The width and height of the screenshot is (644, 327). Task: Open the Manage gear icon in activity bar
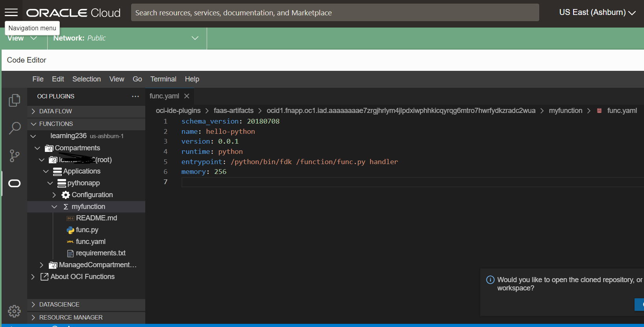click(15, 311)
